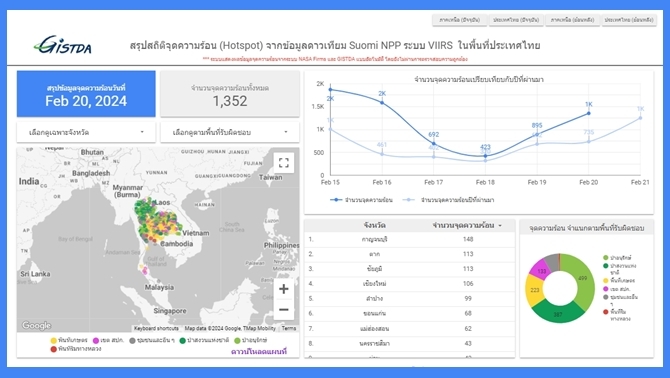
Task: Switch to the last top-right navigation button
Action: coord(629,20)
